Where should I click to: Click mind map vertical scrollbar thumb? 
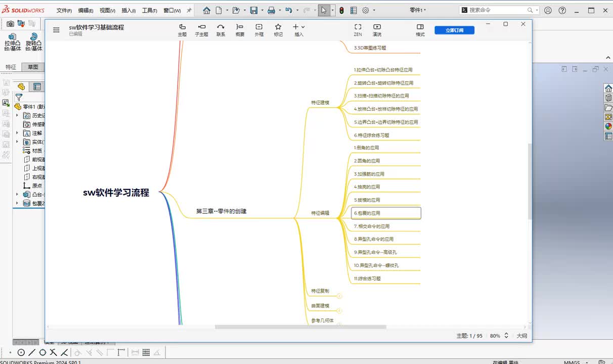pos(530,181)
